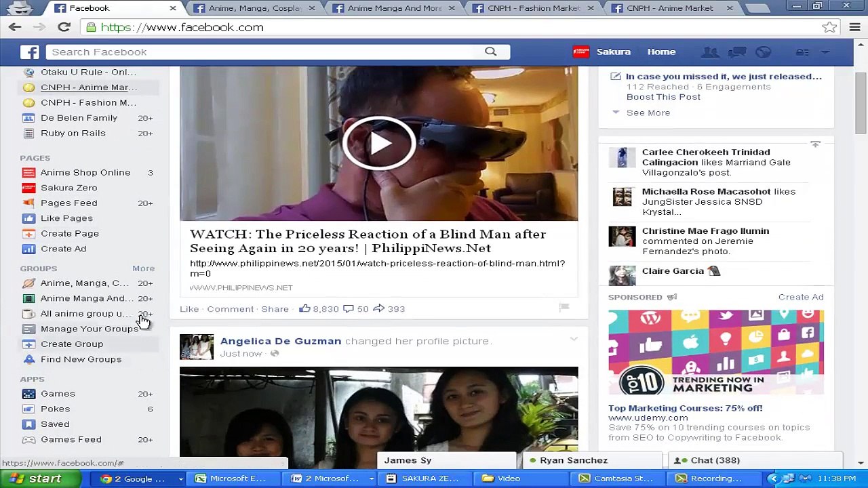868x488 pixels.
Task: Open CNPH - Anime Market sidebar item
Action: coord(88,87)
